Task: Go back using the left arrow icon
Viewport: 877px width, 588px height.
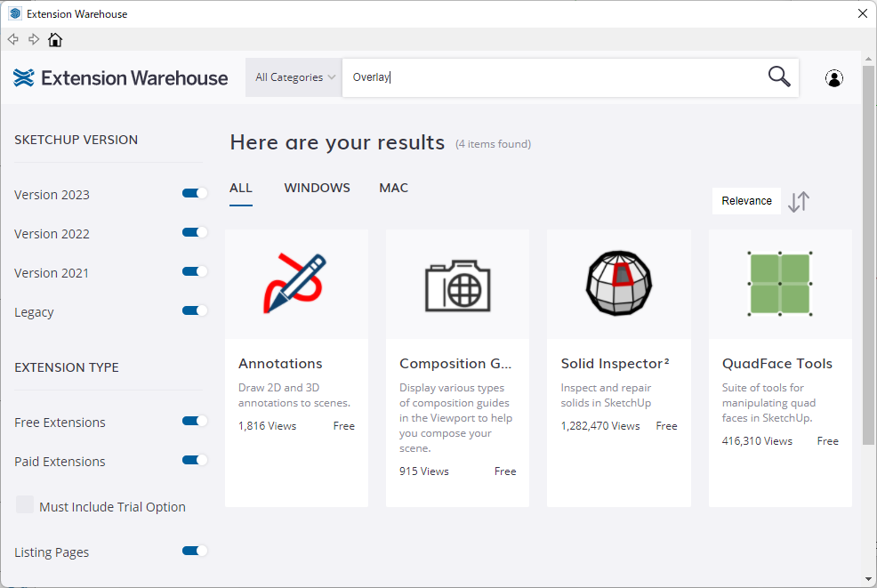Action: click(13, 39)
